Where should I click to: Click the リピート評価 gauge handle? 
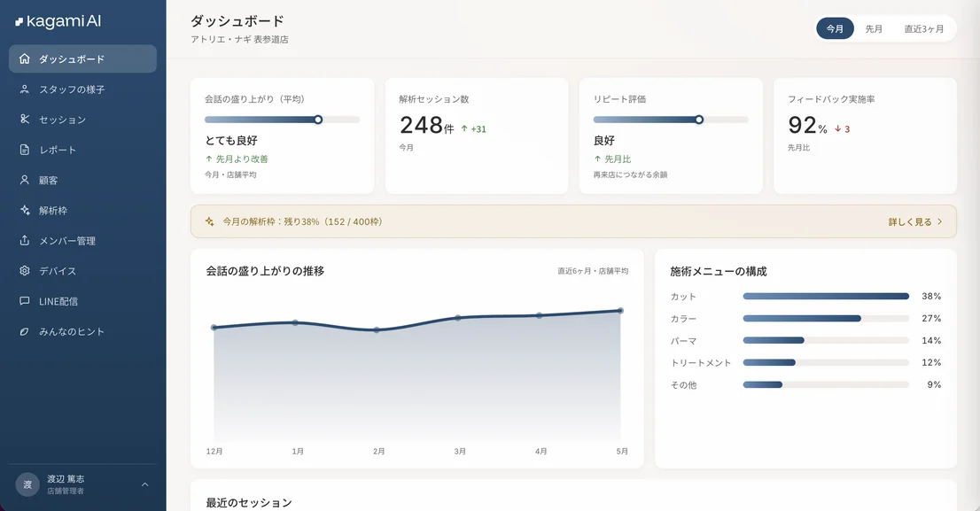[699, 120]
